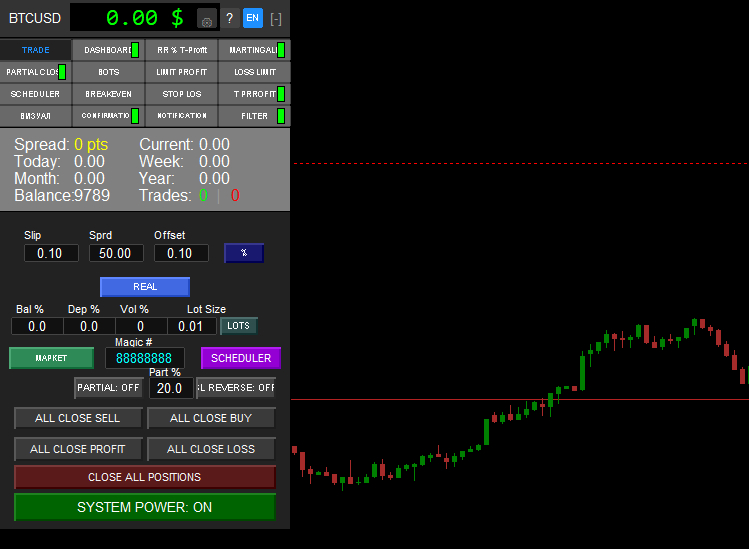Image resolution: width=749 pixels, height=549 pixels.
Task: Click the Slip input field
Action: 51,253
